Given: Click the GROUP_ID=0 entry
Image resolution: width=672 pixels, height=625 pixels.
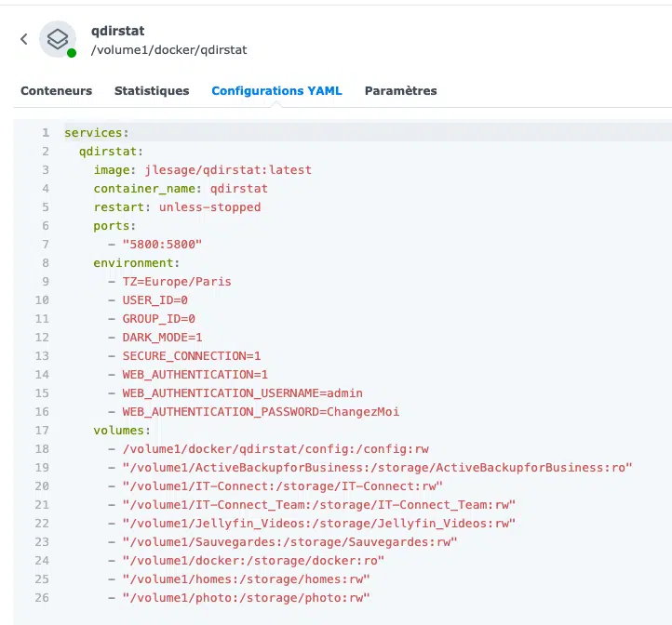Looking at the screenshot, I should (x=158, y=319).
